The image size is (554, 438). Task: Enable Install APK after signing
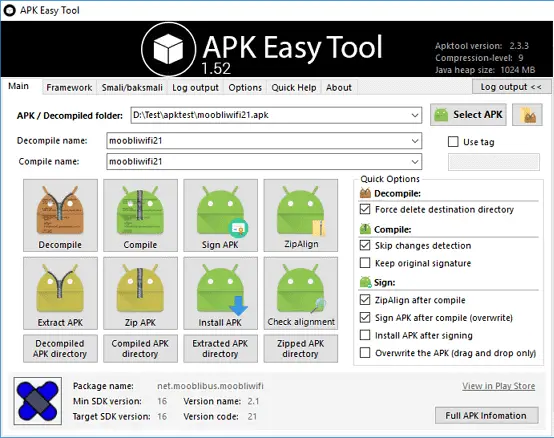click(x=365, y=335)
